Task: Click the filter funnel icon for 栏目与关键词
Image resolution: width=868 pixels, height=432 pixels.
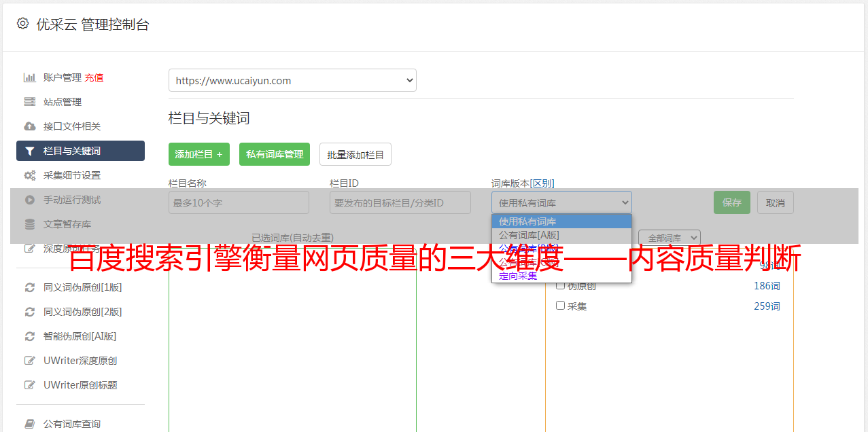Action: coord(30,151)
